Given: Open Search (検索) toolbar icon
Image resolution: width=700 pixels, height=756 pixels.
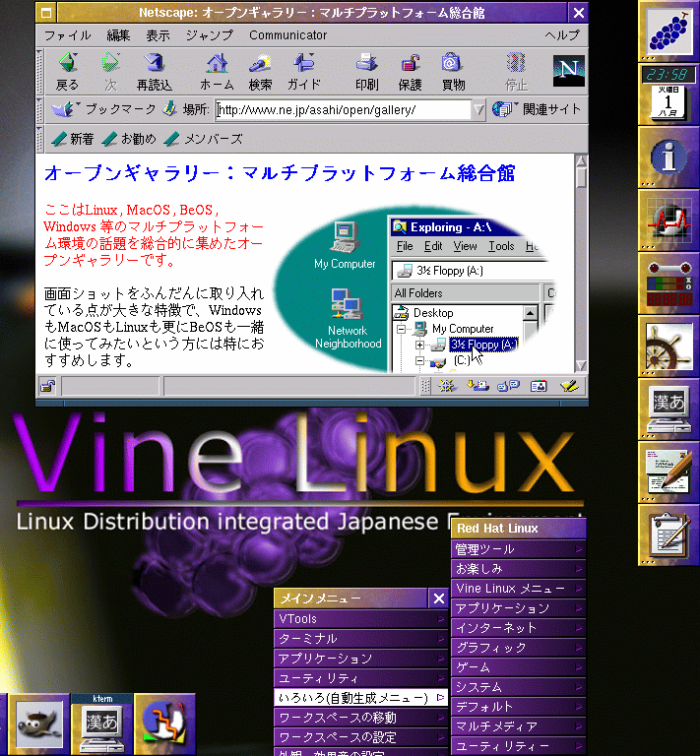Looking at the screenshot, I should coord(260,64).
